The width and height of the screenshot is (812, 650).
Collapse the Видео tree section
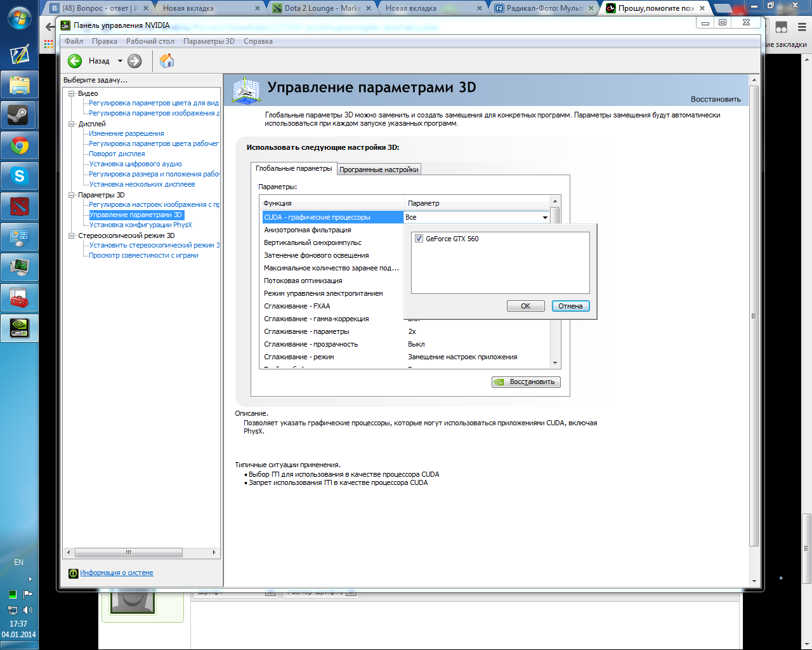click(x=72, y=93)
